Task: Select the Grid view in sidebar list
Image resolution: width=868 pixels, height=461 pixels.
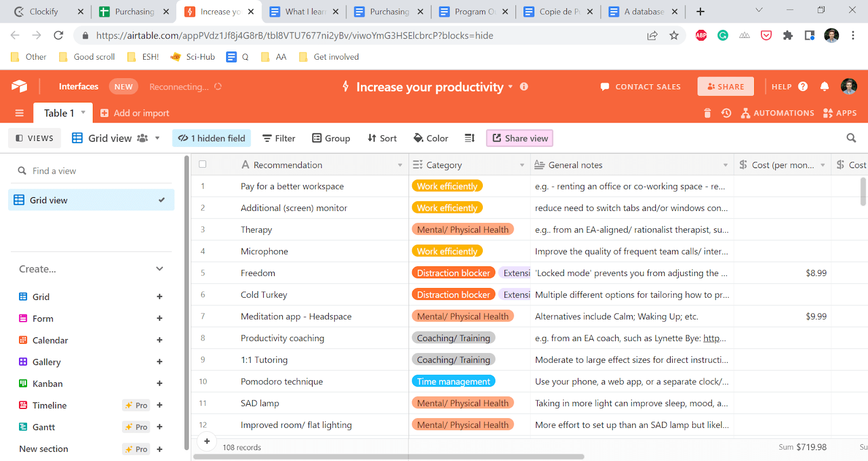Action: pyautogui.click(x=91, y=200)
